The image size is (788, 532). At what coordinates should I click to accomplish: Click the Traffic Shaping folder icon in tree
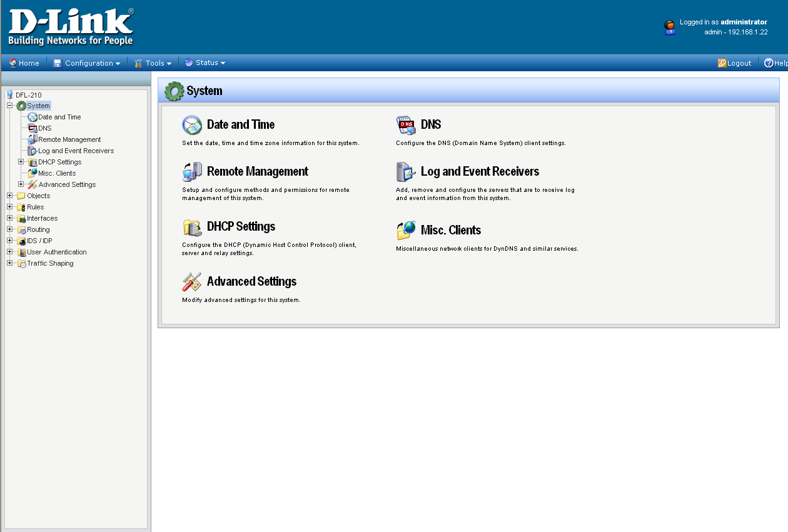pyautogui.click(x=21, y=263)
